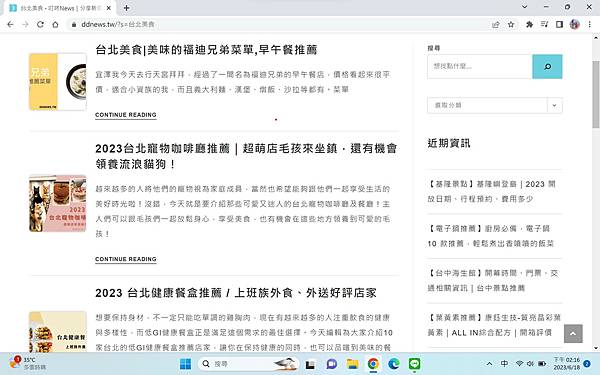Open recent post 基隆景點 基隆嶼登島
Viewport: 600px width, 375px height.
coord(491,191)
